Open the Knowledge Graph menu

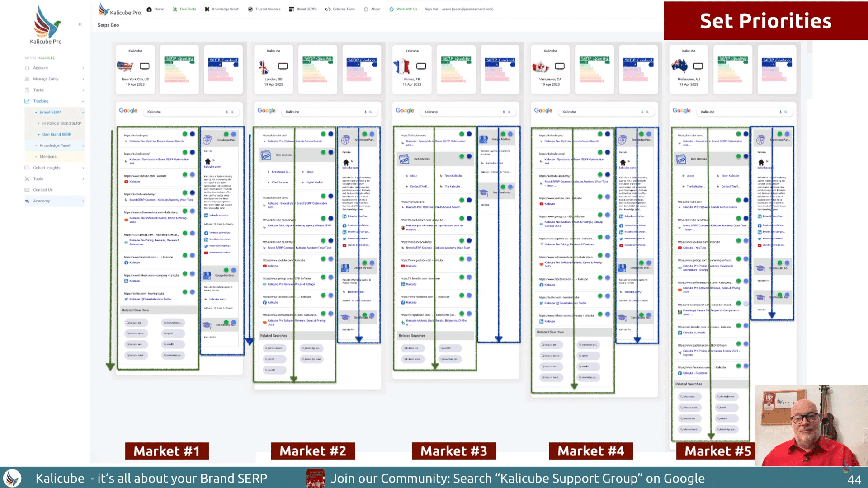pyautogui.click(x=222, y=9)
